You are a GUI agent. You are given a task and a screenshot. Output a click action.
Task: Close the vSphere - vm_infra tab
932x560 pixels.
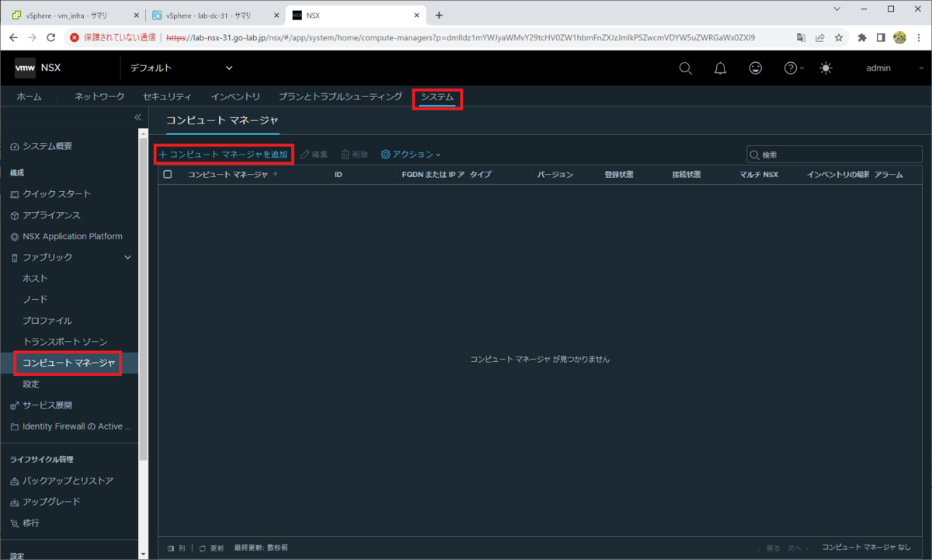pyautogui.click(x=136, y=15)
